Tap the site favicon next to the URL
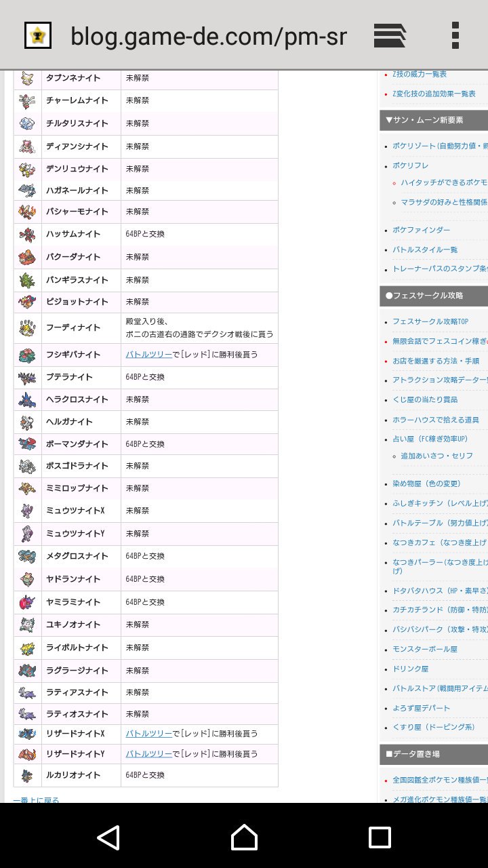Viewport: 488px width, 868px height. tap(38, 35)
